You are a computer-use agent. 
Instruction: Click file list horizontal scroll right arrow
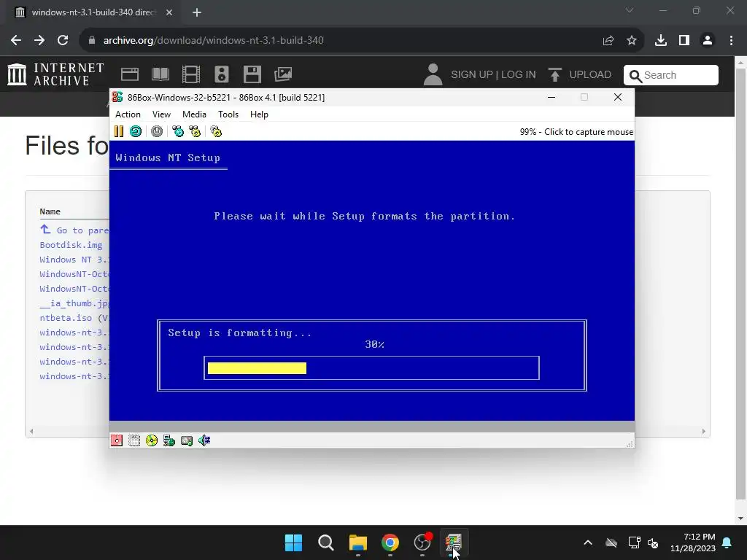[704, 432]
